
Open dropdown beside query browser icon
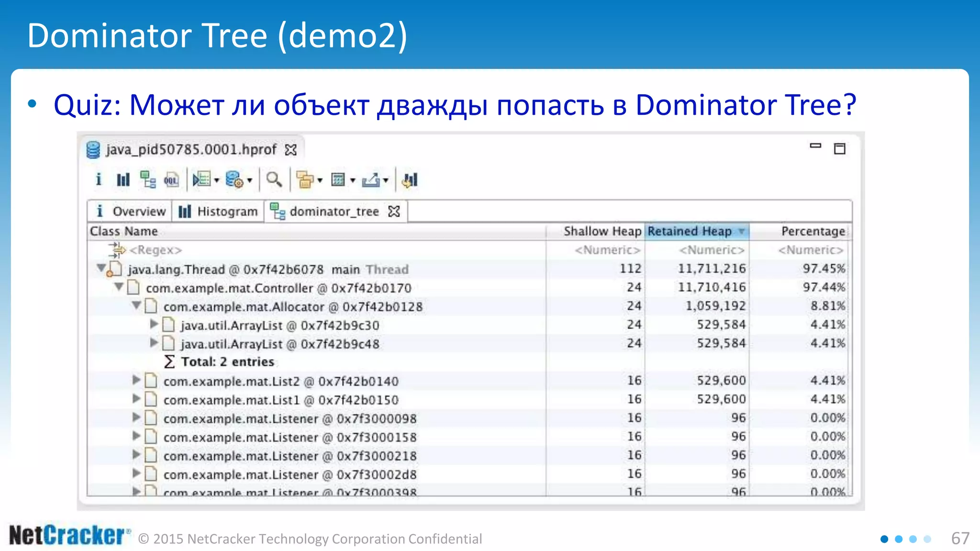(x=249, y=181)
